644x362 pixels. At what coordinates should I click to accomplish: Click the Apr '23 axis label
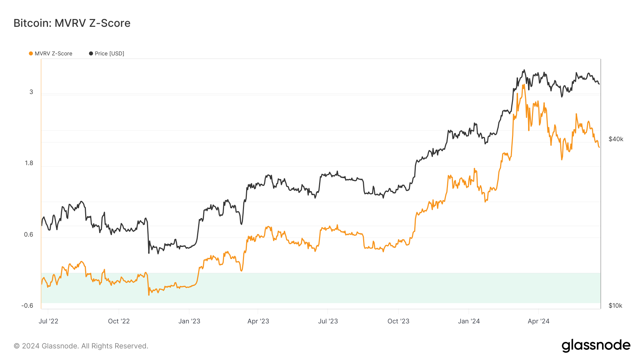pos(258,321)
